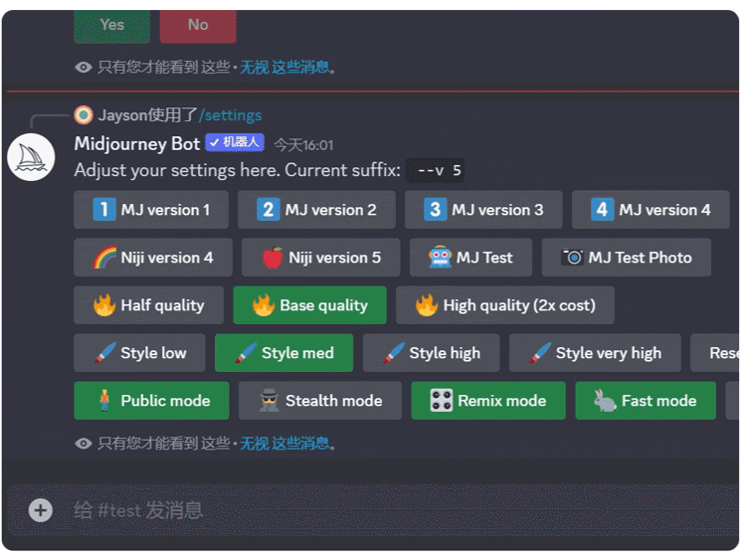The width and height of the screenshot is (740, 560).
Task: Choose MJ version 3 setting
Action: click(483, 210)
